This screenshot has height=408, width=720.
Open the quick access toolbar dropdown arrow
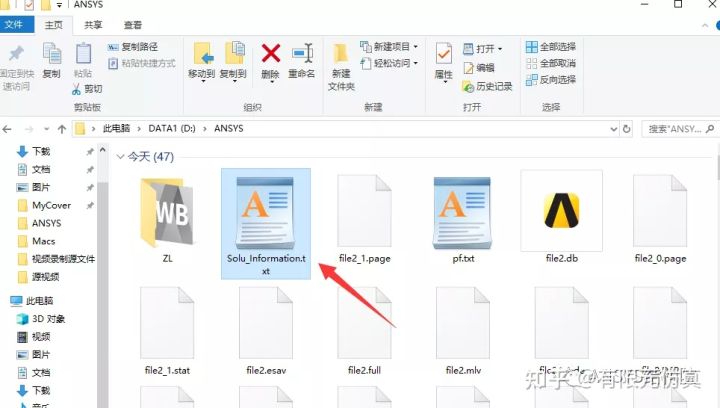(x=59, y=5)
